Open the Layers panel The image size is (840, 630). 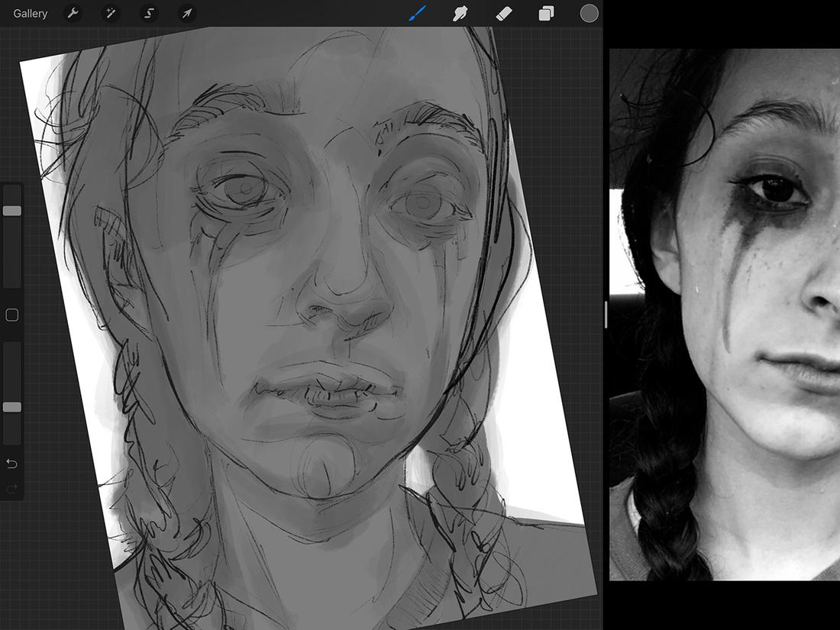pyautogui.click(x=546, y=13)
